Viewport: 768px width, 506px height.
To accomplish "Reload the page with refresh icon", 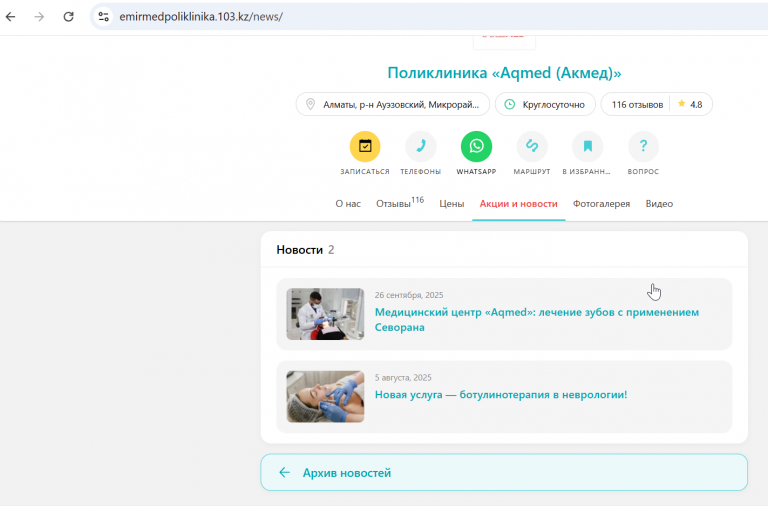I will tap(69, 17).
